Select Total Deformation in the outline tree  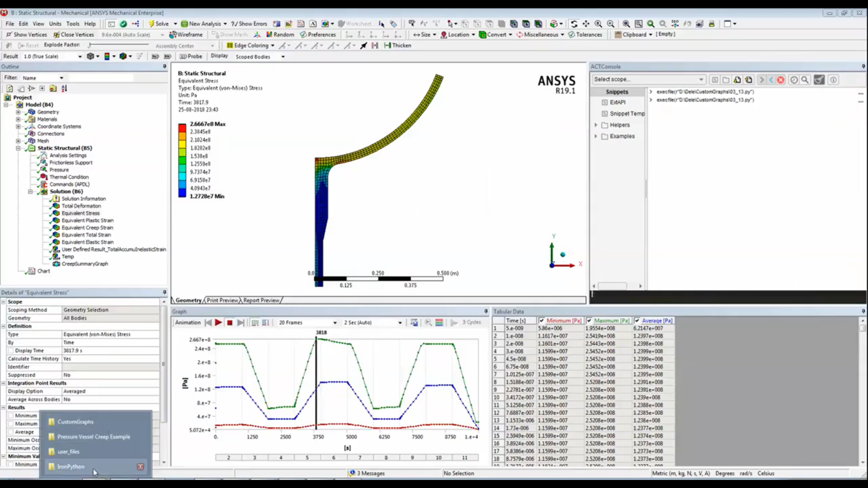click(x=81, y=206)
